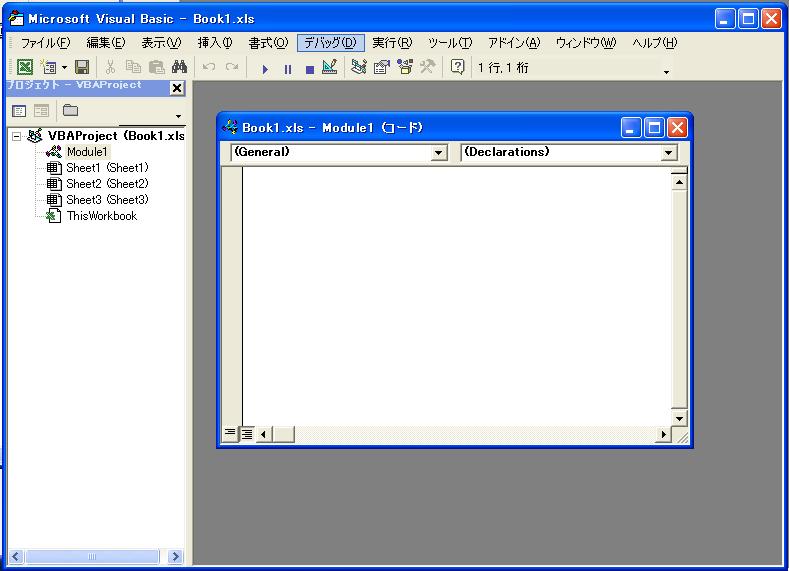Click code window scroll right arrow
This screenshot has width=789, height=571.
pos(663,434)
